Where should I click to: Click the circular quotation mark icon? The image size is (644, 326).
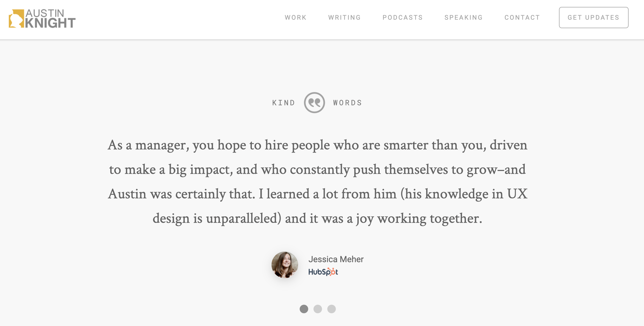(314, 103)
